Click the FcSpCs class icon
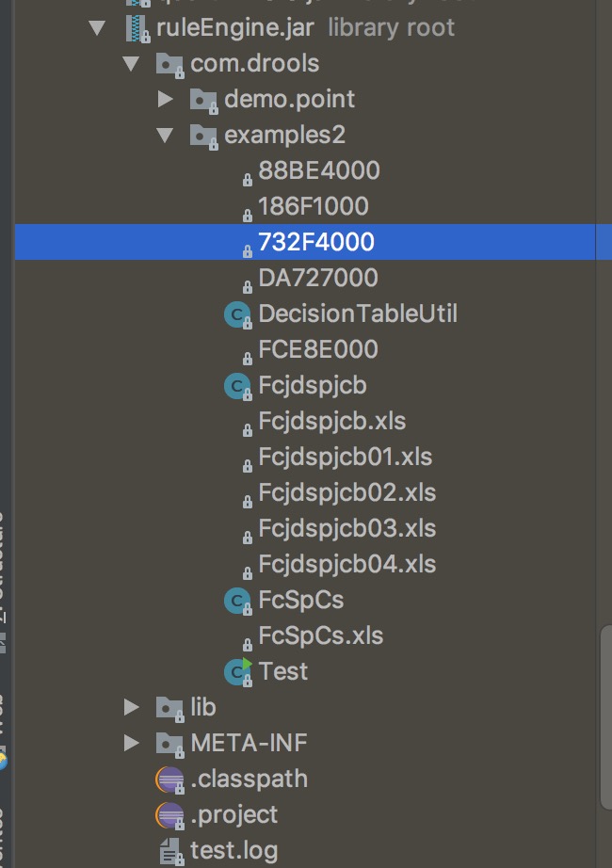This screenshot has height=868, width=612. tap(236, 600)
